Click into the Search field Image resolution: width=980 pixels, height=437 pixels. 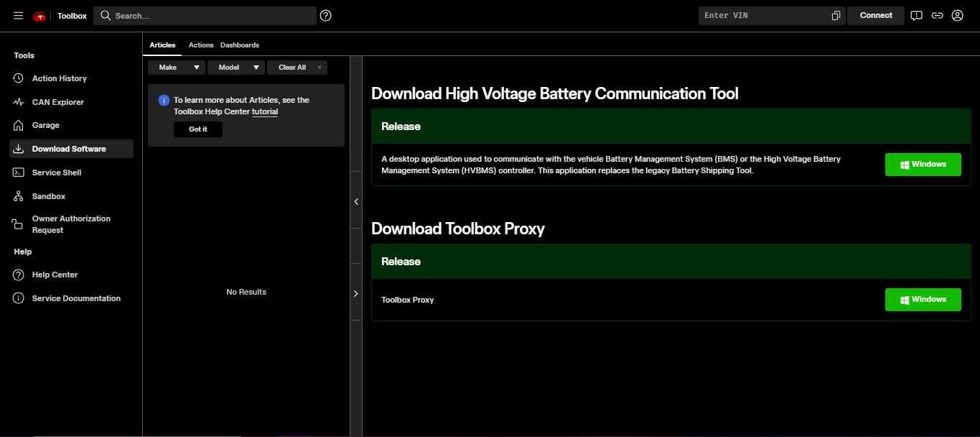pos(205,16)
